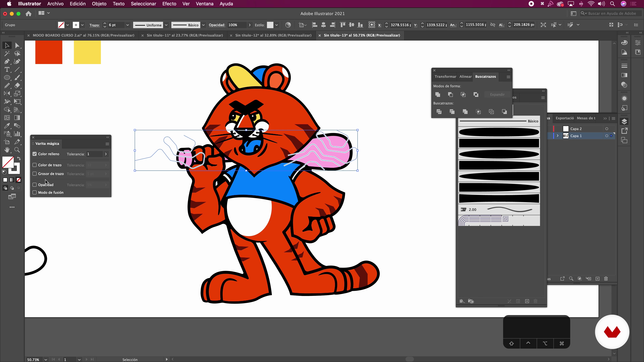Select the Lasso tool

click(17, 53)
